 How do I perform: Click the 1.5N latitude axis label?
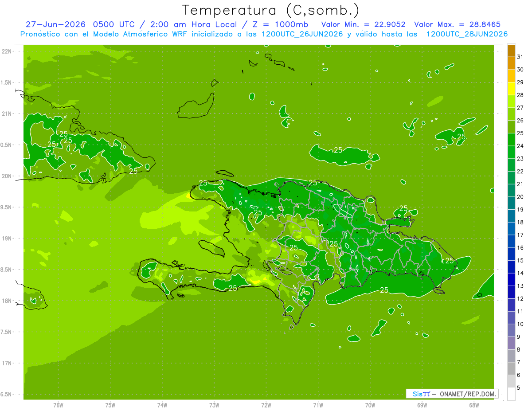(x=6, y=82)
